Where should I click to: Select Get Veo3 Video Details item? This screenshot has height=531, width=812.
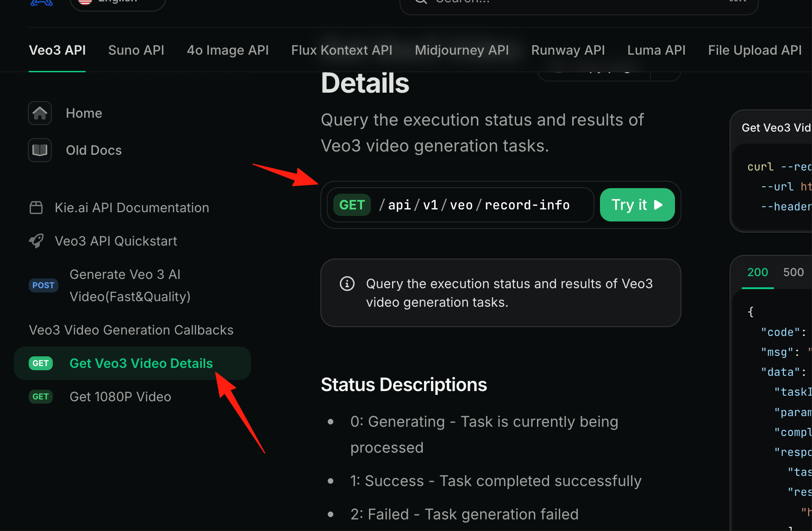(132, 363)
